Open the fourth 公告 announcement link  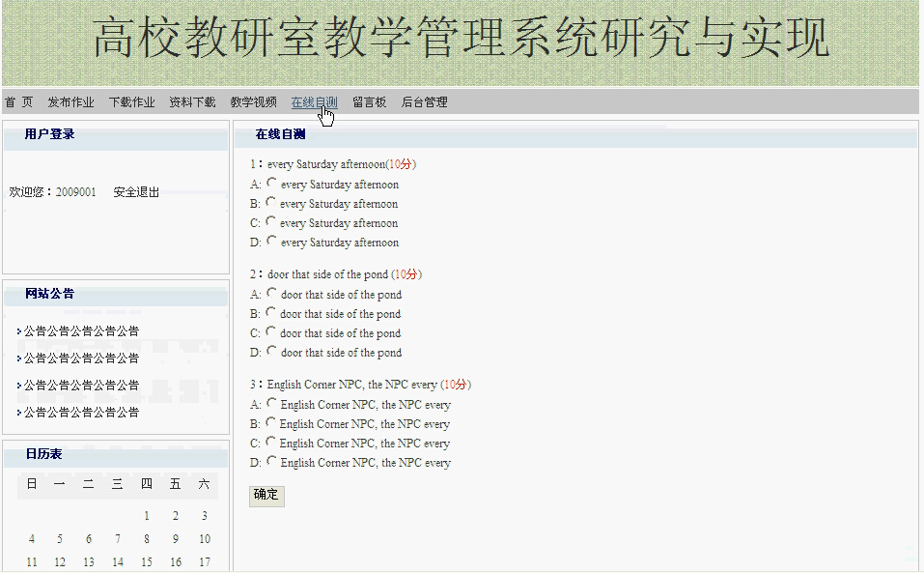point(81,413)
